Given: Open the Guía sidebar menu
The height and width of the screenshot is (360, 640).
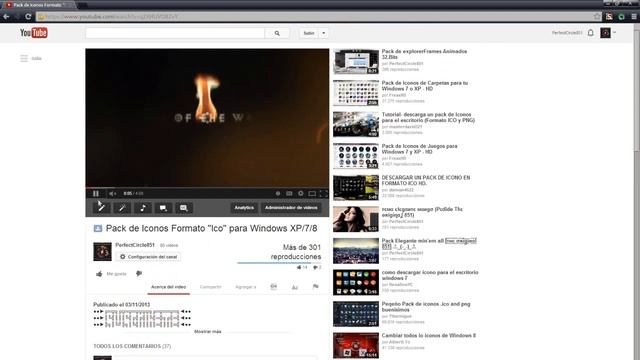Looking at the screenshot, I should [x=31, y=58].
